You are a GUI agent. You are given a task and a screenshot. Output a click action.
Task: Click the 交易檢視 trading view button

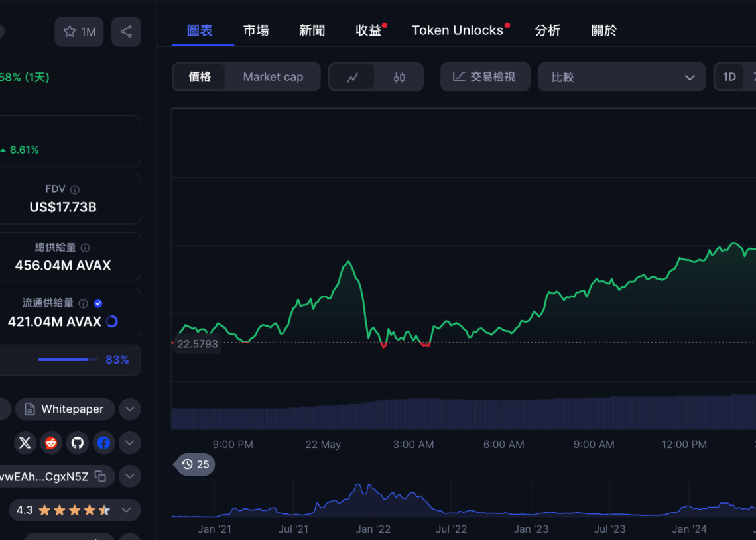point(485,77)
